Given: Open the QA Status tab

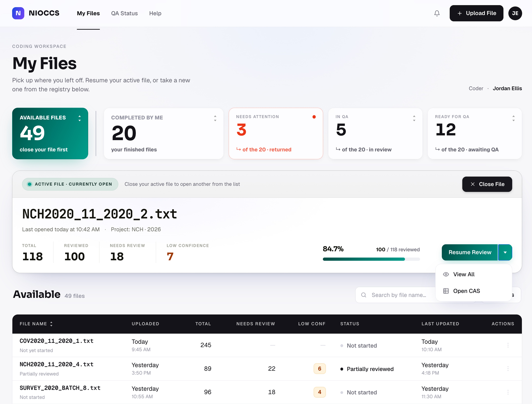Looking at the screenshot, I should [124, 13].
